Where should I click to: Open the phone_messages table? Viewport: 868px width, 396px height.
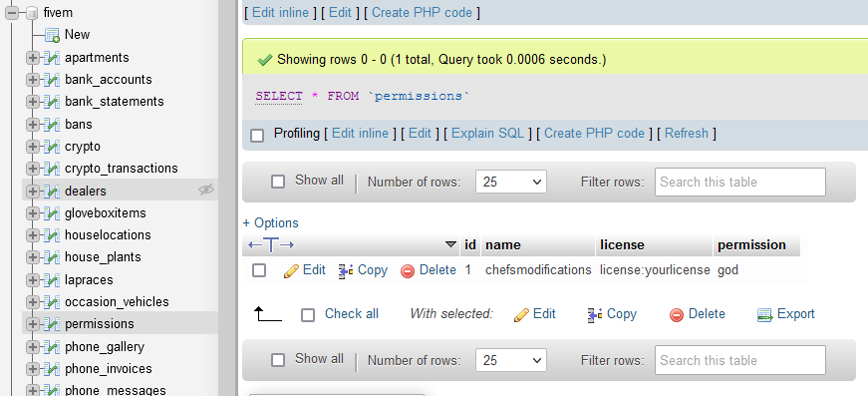116,390
